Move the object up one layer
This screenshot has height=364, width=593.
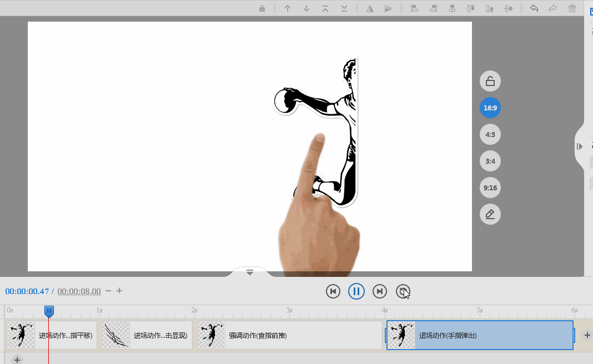(x=287, y=8)
